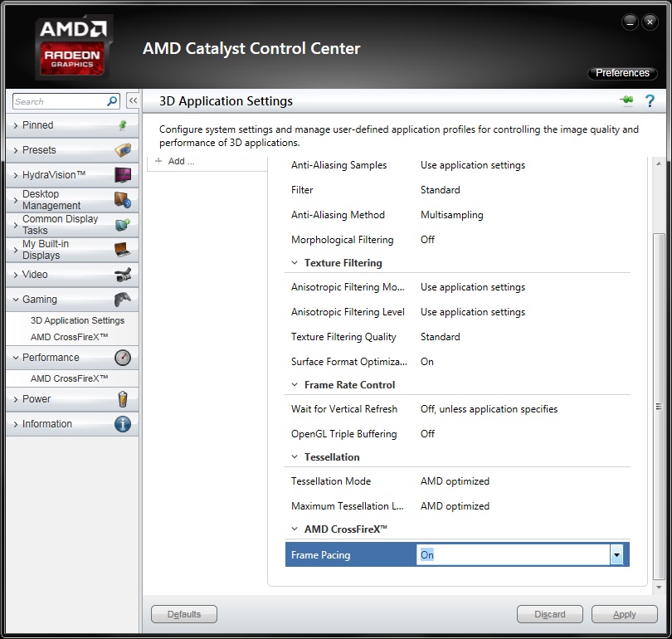672x639 pixels.
Task: Select the Anisotropic Filtering Mode row
Action: (x=457, y=287)
